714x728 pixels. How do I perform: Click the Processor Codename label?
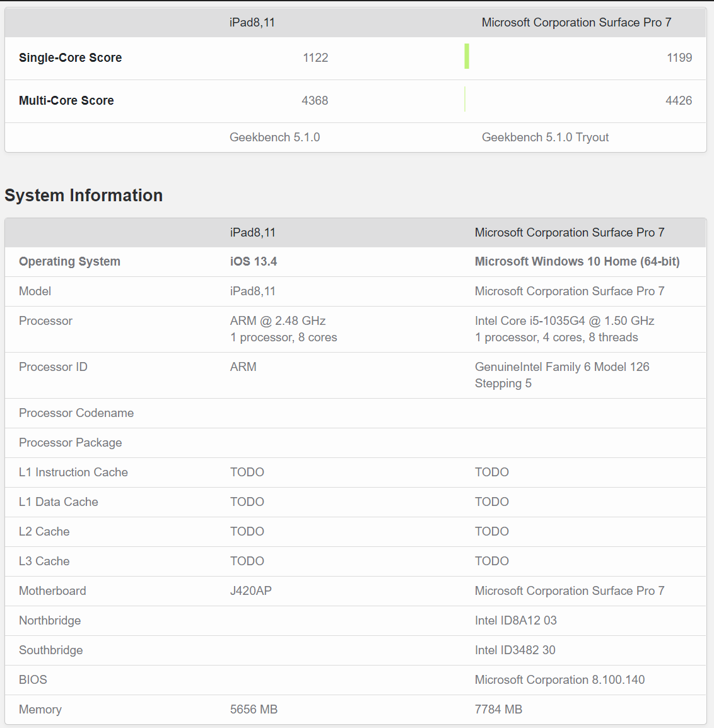pos(76,413)
